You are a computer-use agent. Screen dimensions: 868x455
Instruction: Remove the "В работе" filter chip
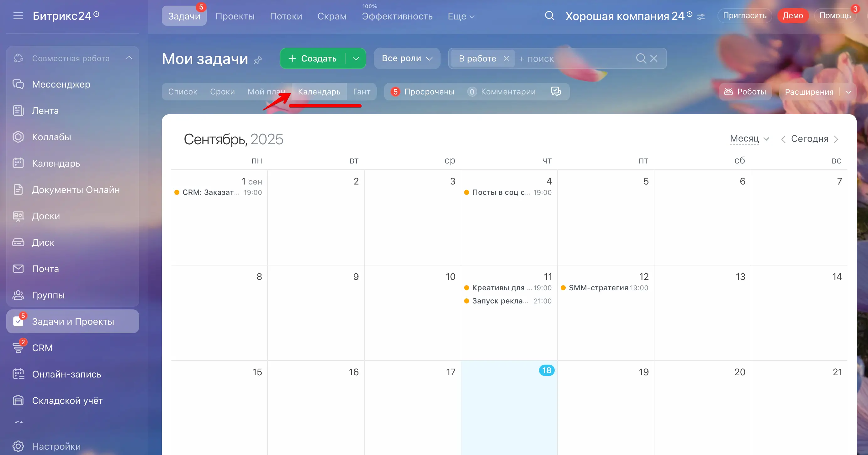tap(506, 58)
